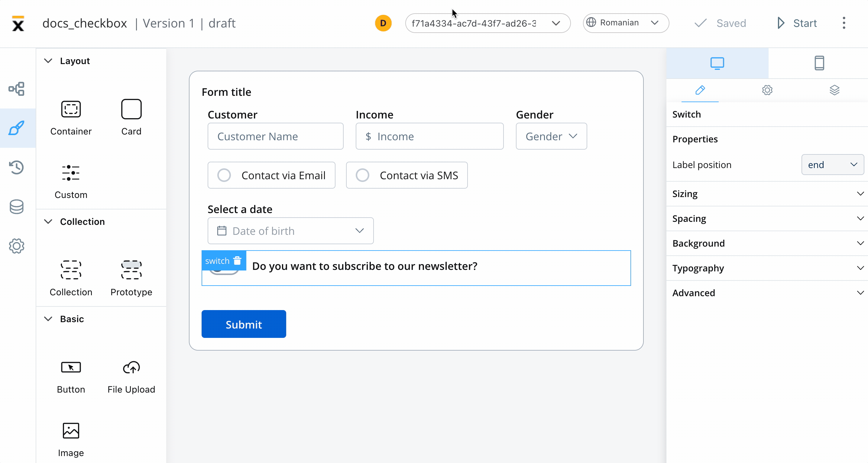Click the Form title text
Viewport: 868px width, 463px height.
(x=226, y=92)
